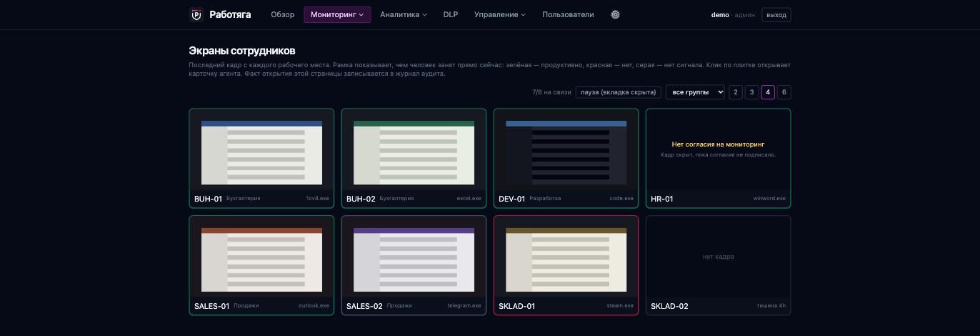The height and width of the screenshot is (336, 980).
Task: Go to Пользователи page
Action: [x=568, y=14]
